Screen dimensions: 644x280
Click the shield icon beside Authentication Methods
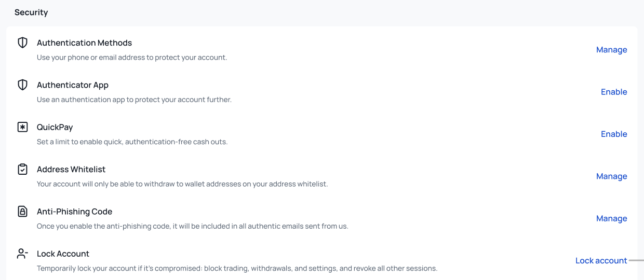(22, 43)
